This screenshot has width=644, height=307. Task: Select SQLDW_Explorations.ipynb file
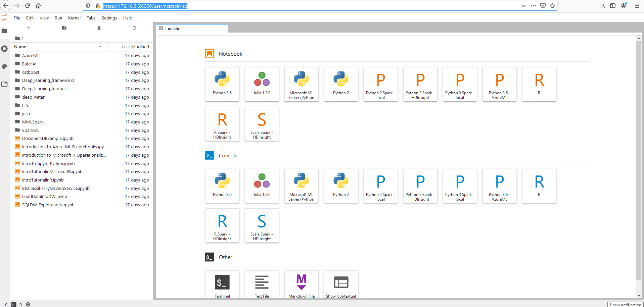click(x=82, y=205)
